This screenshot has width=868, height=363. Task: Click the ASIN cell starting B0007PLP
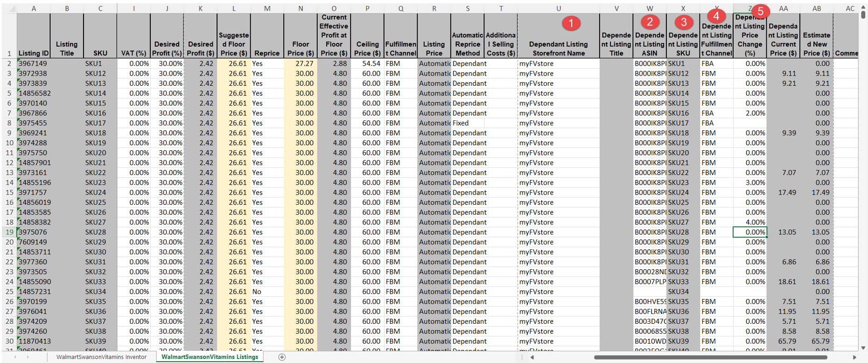click(x=650, y=282)
